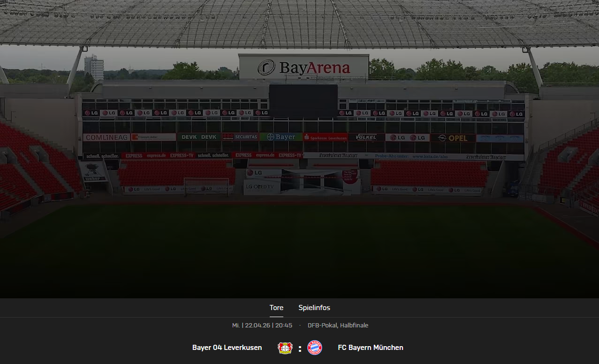Open the FC Bayern München team name link
This screenshot has height=364, width=599.
pyautogui.click(x=371, y=348)
